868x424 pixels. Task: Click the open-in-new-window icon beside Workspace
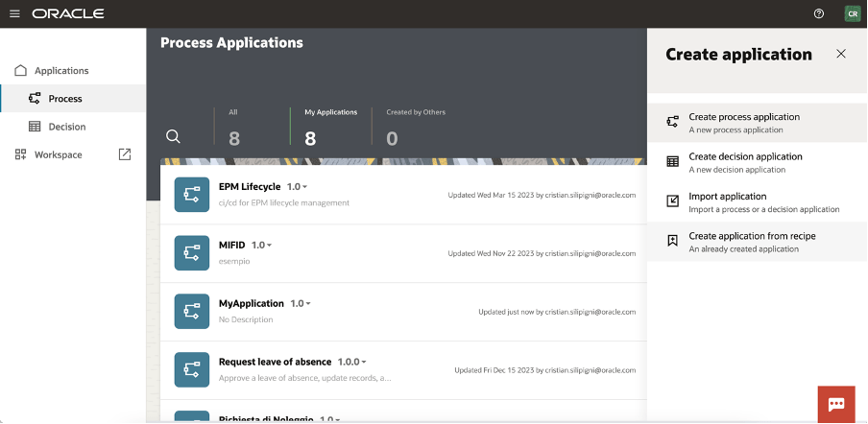125,154
